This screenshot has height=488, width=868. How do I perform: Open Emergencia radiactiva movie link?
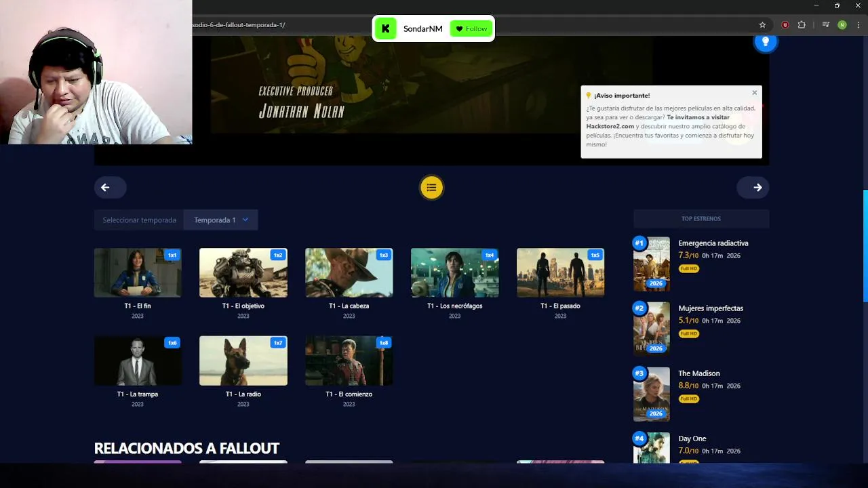[713, 243]
